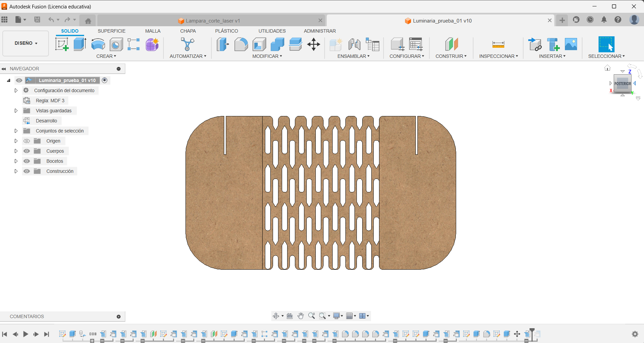Select the Pan hand tool
Screen dimensions: 644x343
pyautogui.click(x=301, y=316)
